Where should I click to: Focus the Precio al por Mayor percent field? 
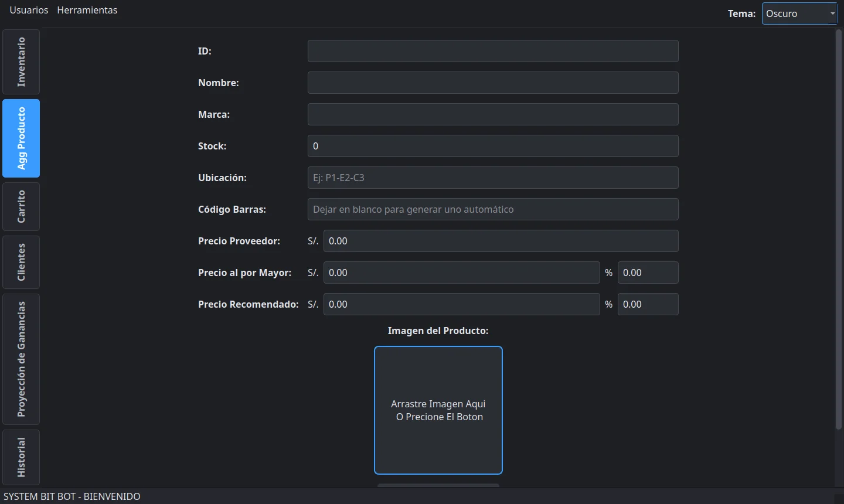coord(648,273)
